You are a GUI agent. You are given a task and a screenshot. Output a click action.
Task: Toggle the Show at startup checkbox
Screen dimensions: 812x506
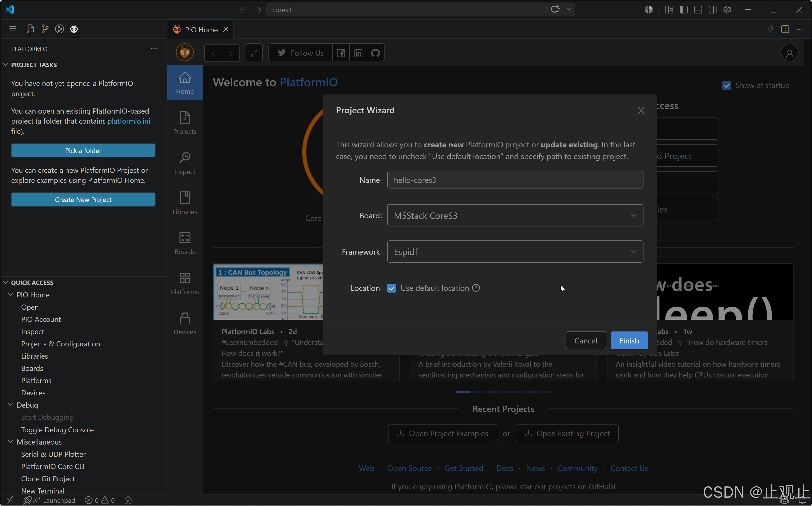[727, 86]
